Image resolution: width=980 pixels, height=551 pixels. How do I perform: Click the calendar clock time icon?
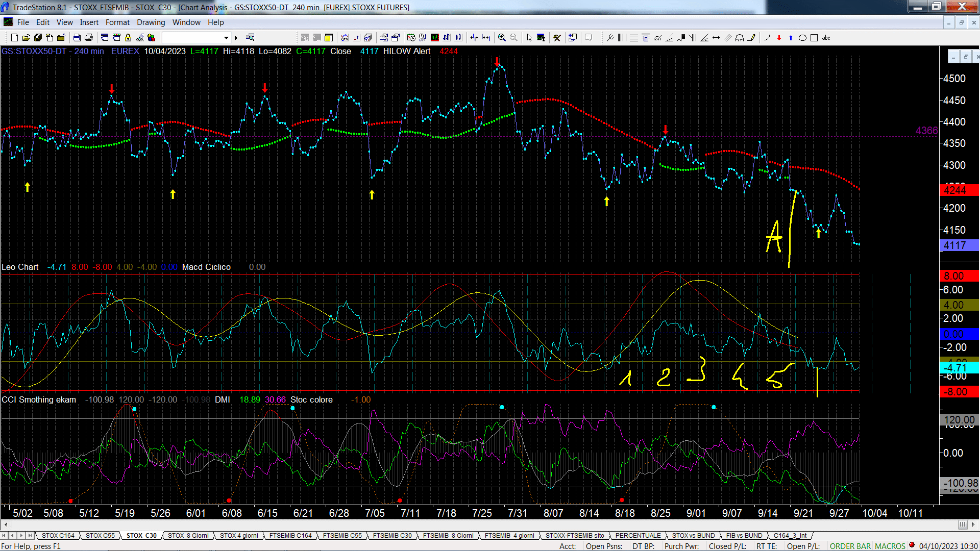[411, 38]
